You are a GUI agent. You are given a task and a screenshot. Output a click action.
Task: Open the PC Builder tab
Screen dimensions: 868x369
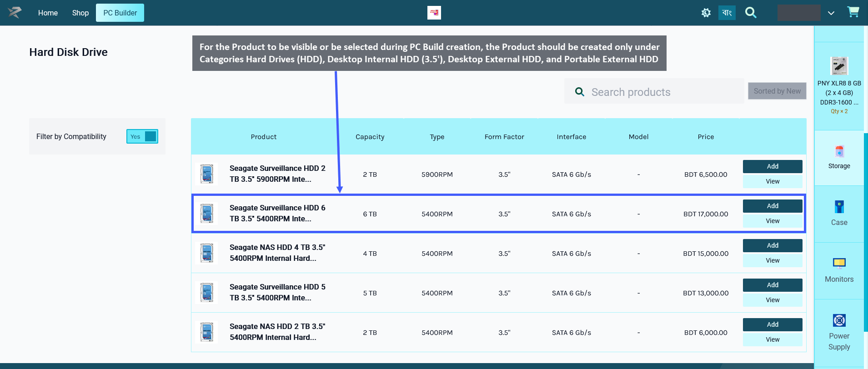pyautogui.click(x=120, y=13)
